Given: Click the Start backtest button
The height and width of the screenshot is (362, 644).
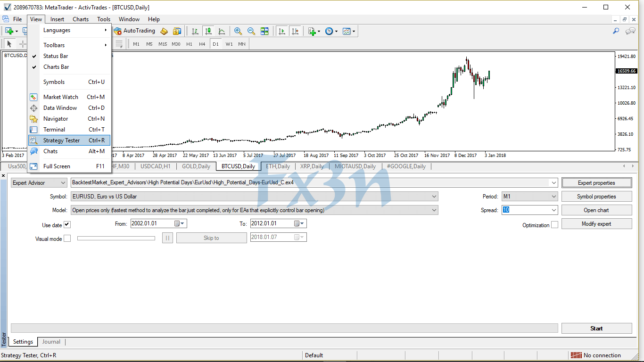Looking at the screenshot, I should coord(596,328).
